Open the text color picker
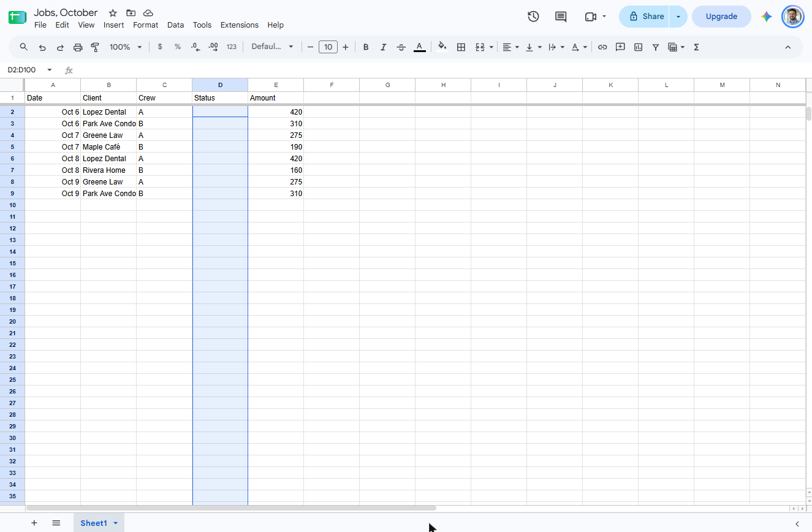Screen dimensions: 812x532 pyautogui.click(x=419, y=47)
